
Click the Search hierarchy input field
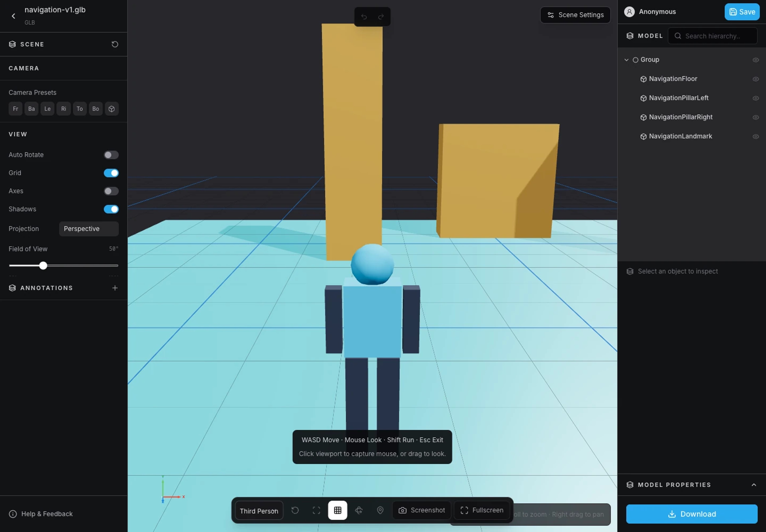click(712, 36)
